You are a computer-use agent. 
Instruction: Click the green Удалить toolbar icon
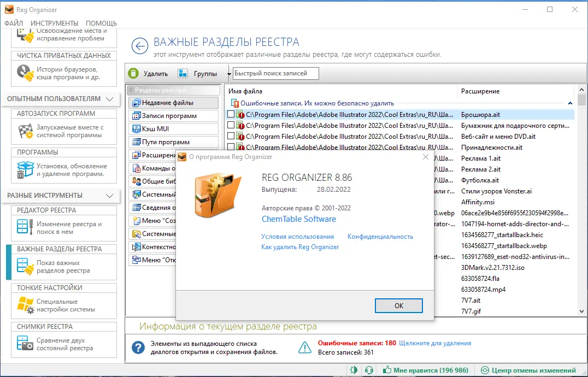(133, 73)
